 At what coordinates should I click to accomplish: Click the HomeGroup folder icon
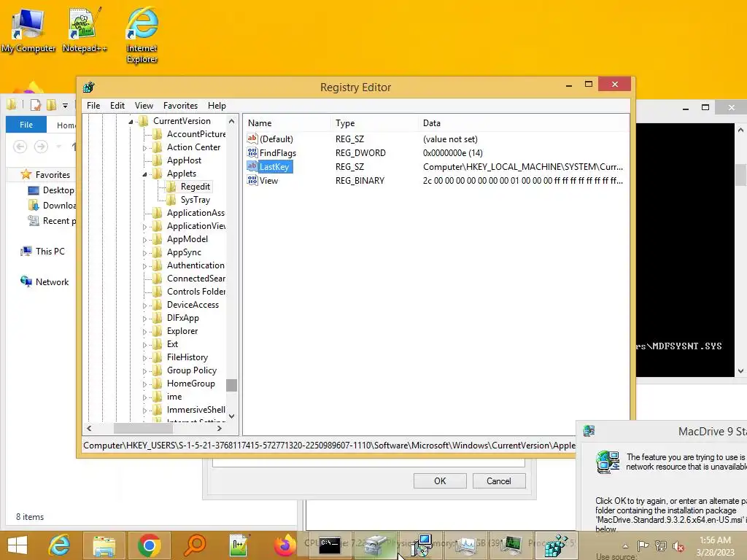point(158,384)
